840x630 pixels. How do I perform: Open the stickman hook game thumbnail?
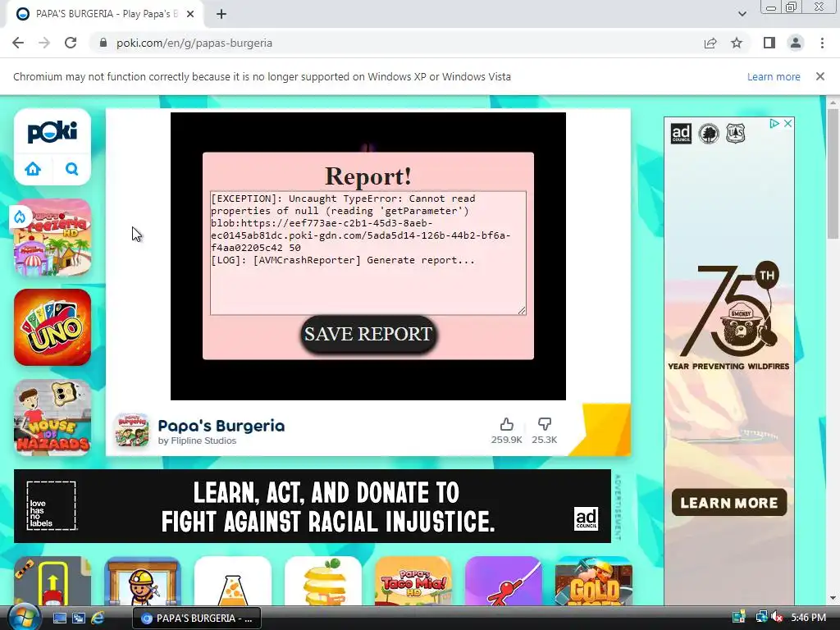pos(504,582)
